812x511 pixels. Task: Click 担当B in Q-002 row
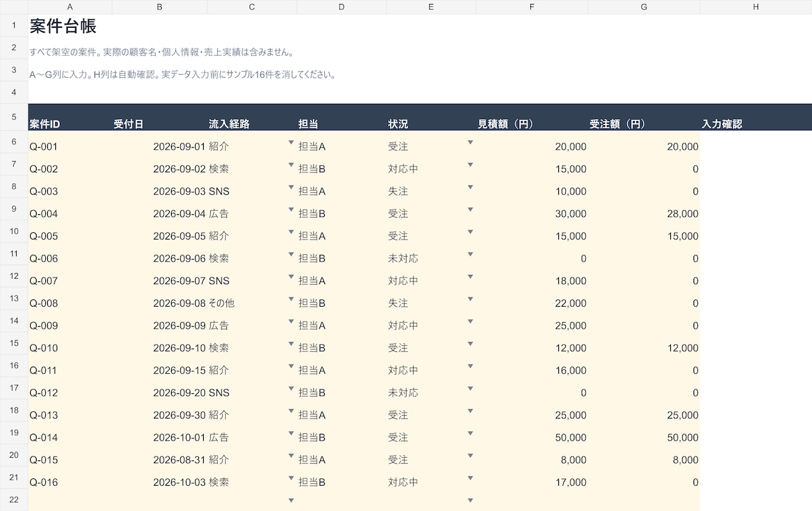(x=311, y=169)
